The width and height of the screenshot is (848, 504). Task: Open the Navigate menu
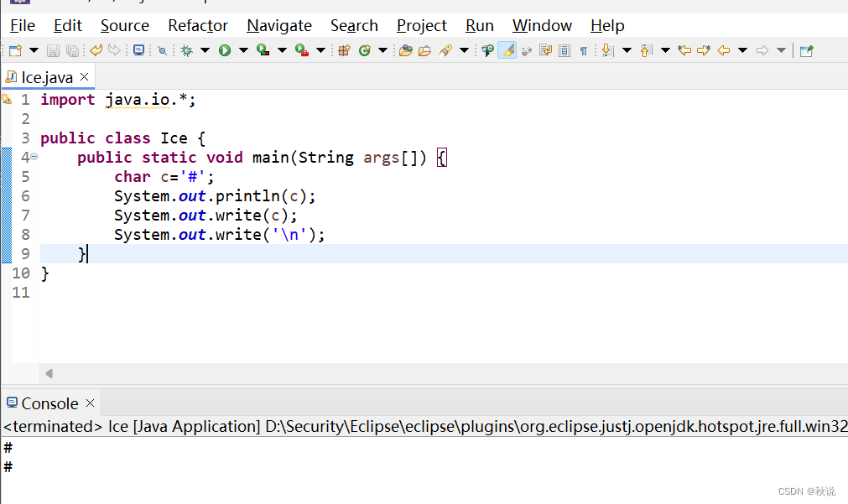coord(279,25)
